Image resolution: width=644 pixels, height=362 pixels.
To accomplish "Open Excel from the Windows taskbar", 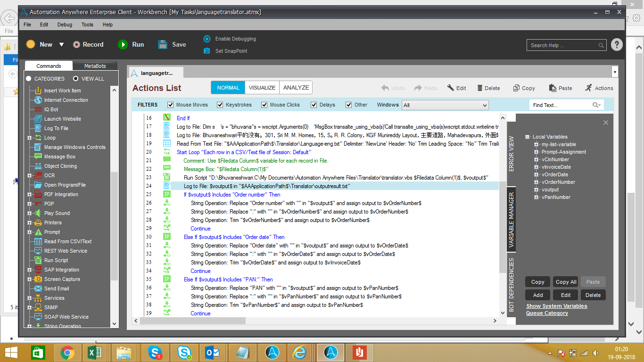I will click(x=96, y=353).
